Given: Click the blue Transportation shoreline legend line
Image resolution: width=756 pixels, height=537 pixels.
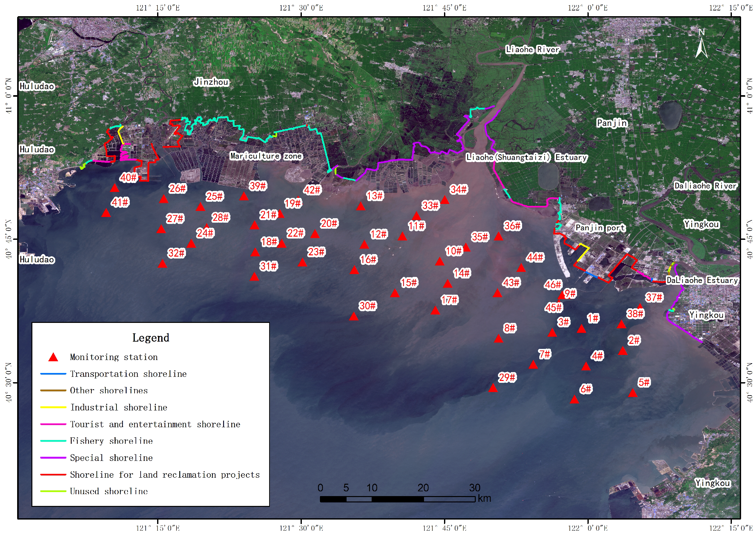Looking at the screenshot, I should point(53,374).
